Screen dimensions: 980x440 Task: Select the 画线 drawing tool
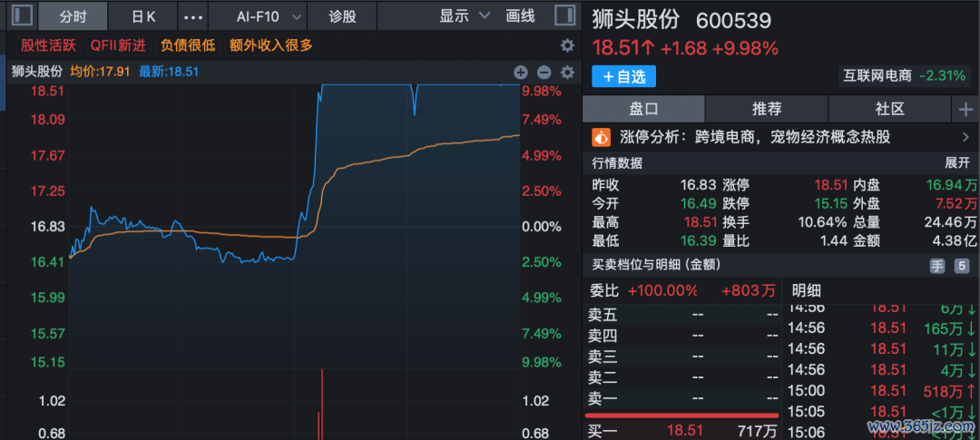pyautogui.click(x=520, y=15)
